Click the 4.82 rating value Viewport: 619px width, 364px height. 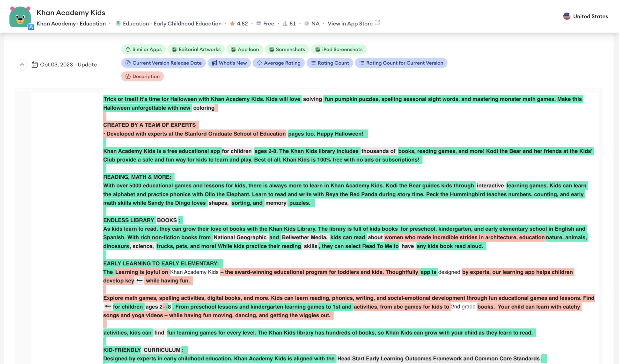(242, 24)
